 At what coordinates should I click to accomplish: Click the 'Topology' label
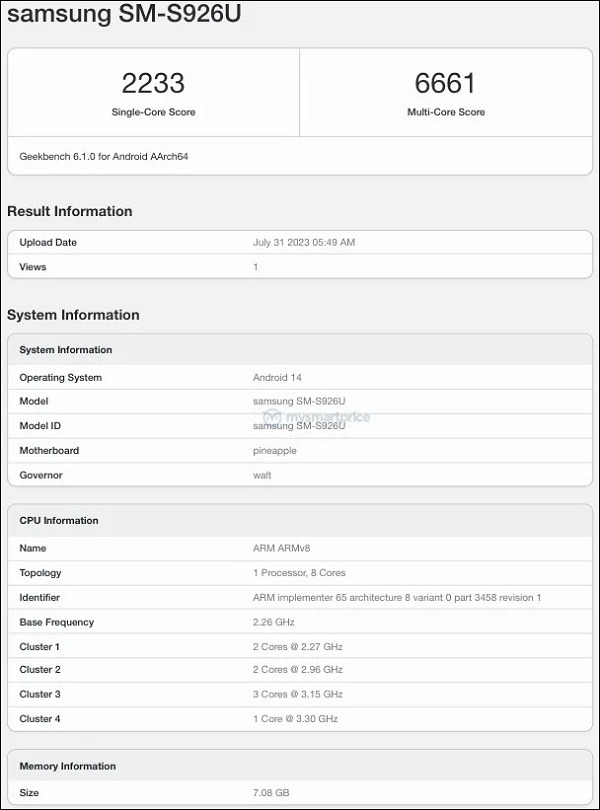tap(40, 573)
